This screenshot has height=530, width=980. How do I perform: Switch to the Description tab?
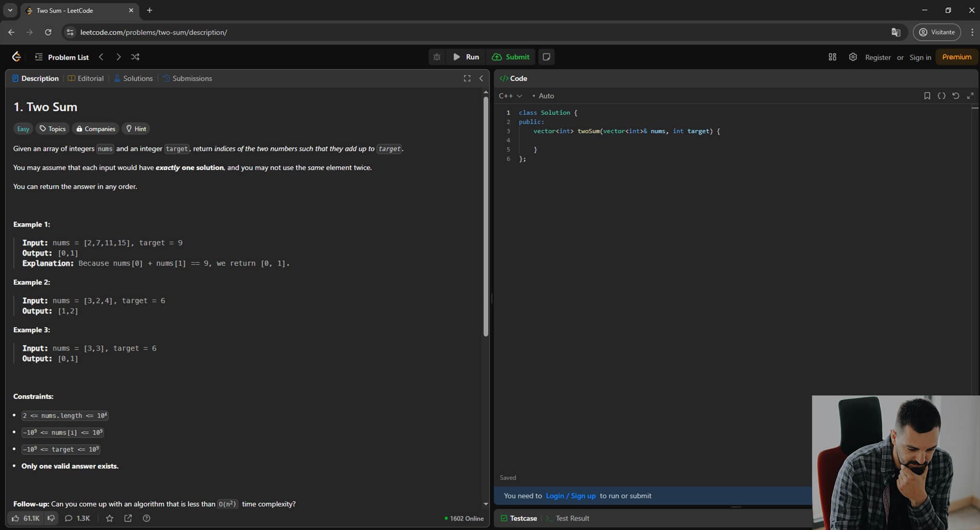click(35, 78)
